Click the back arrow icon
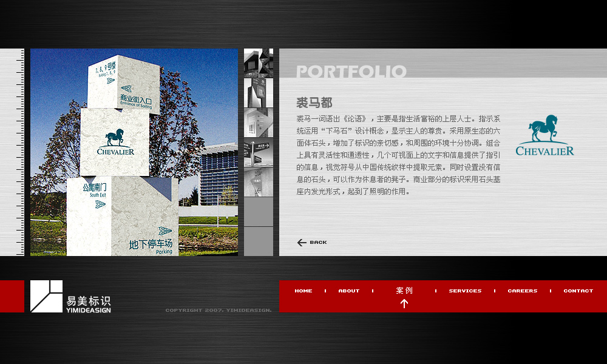 [x=302, y=243]
